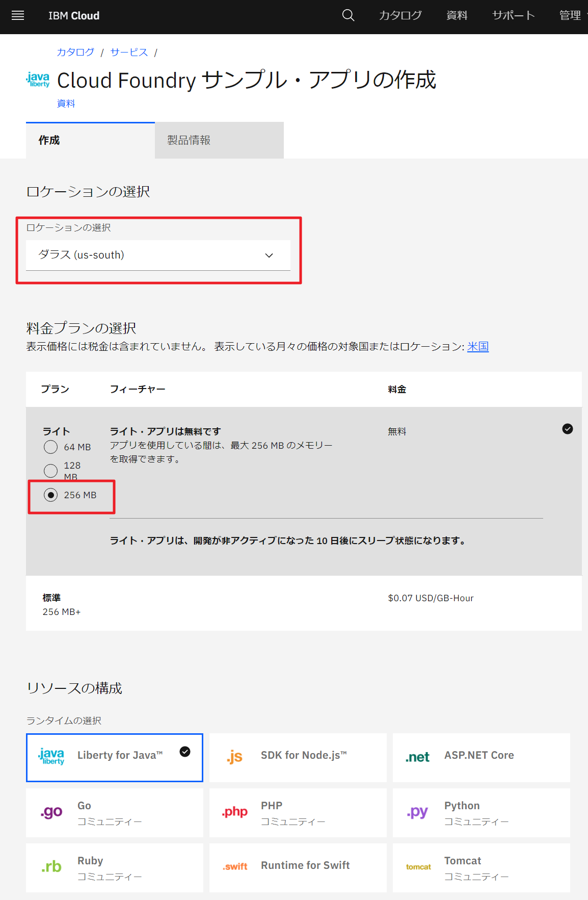Viewport: 588px width, 900px height.
Task: Open サポート in top navigation
Action: [x=514, y=15]
